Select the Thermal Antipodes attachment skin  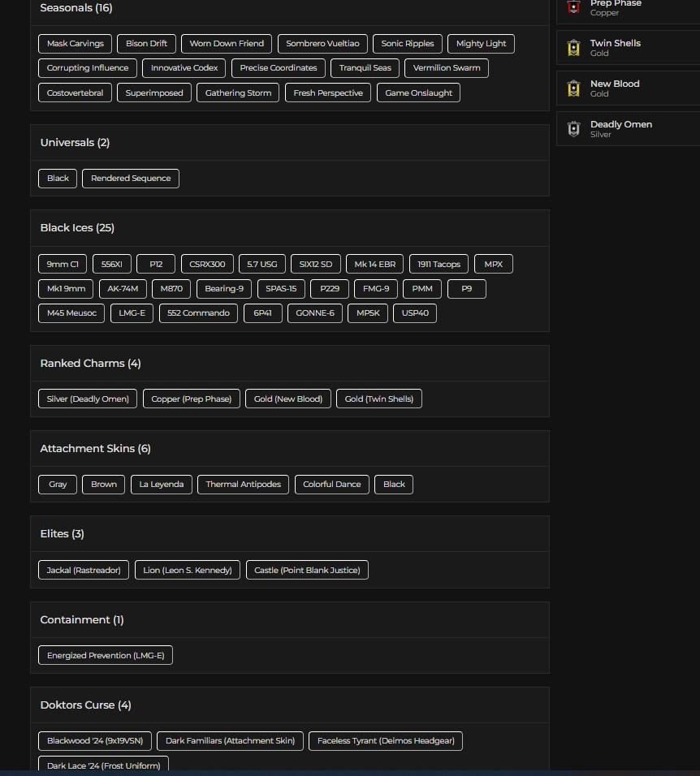pyautogui.click(x=243, y=485)
